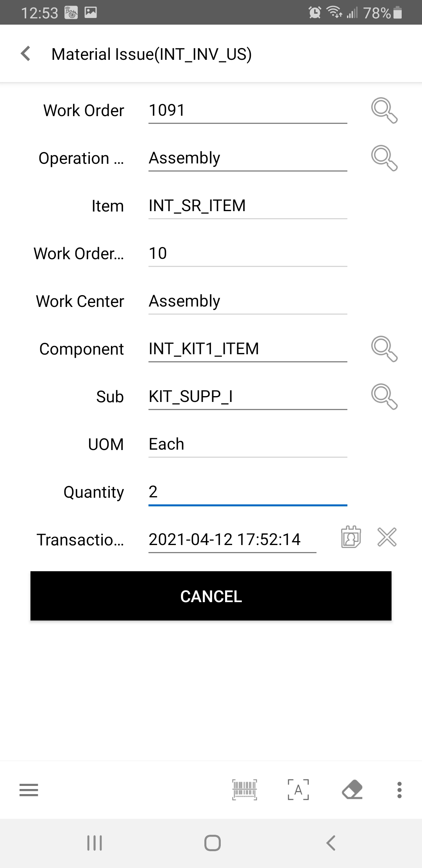Tap the barcode scanner icon
Viewport: 422px width, 868px height.
[x=245, y=790]
